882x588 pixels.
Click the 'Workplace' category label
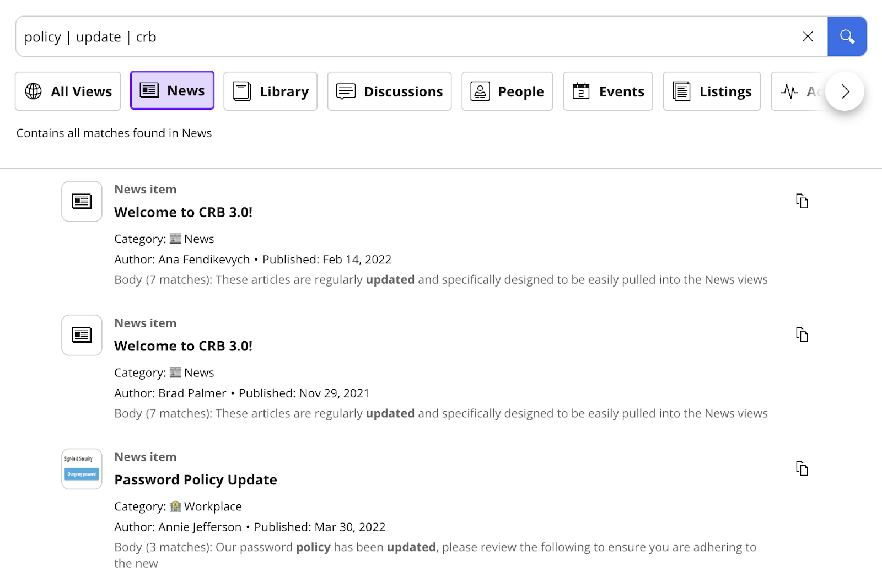click(213, 506)
